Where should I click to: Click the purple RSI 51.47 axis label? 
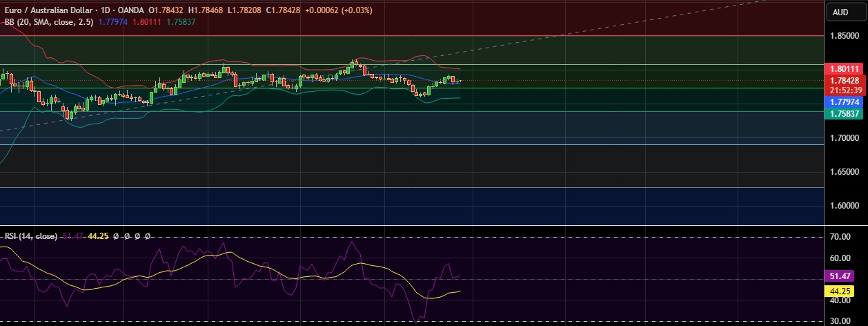(844, 276)
